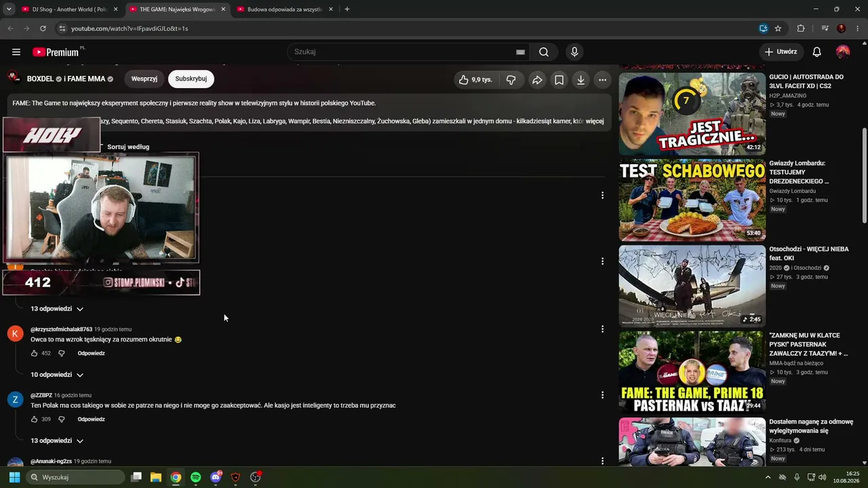Viewport: 868px width, 488px height.
Task: Open Task View on the taskbar
Action: [136, 477]
